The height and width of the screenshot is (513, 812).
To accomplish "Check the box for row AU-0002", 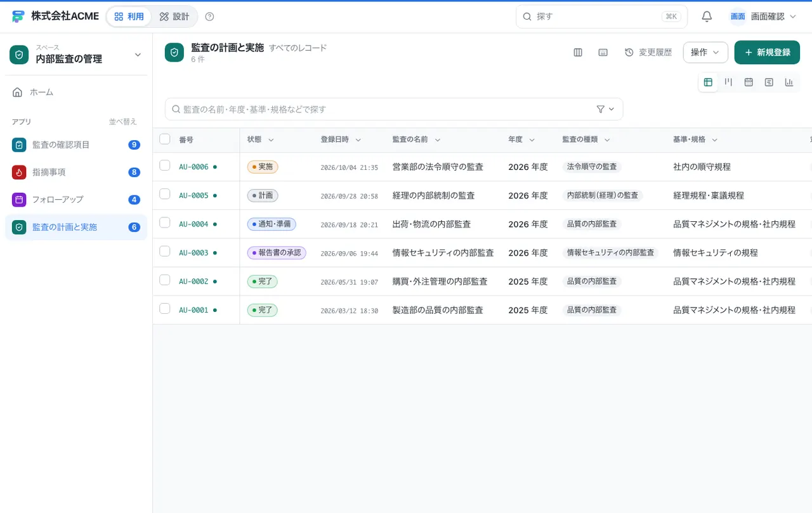I will [165, 280].
